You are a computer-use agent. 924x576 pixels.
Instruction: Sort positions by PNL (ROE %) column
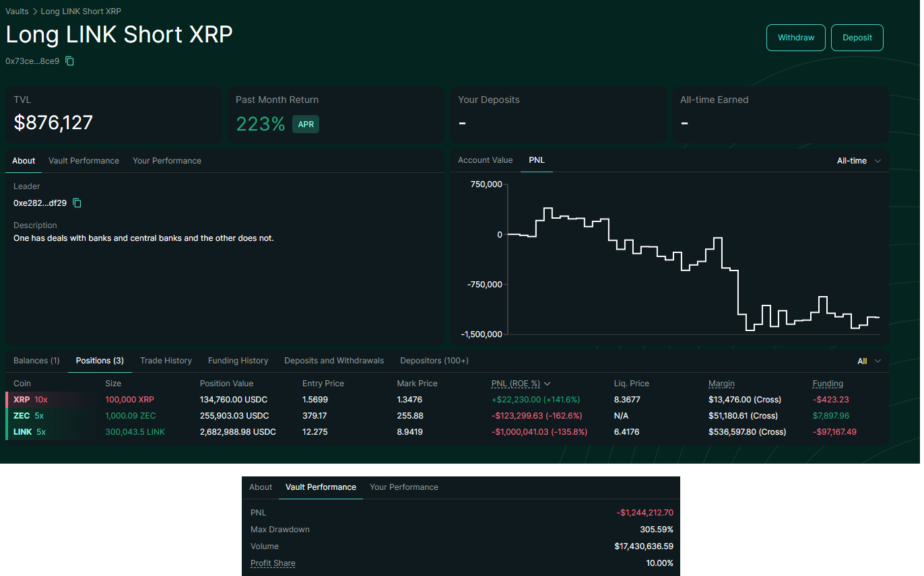coord(521,384)
